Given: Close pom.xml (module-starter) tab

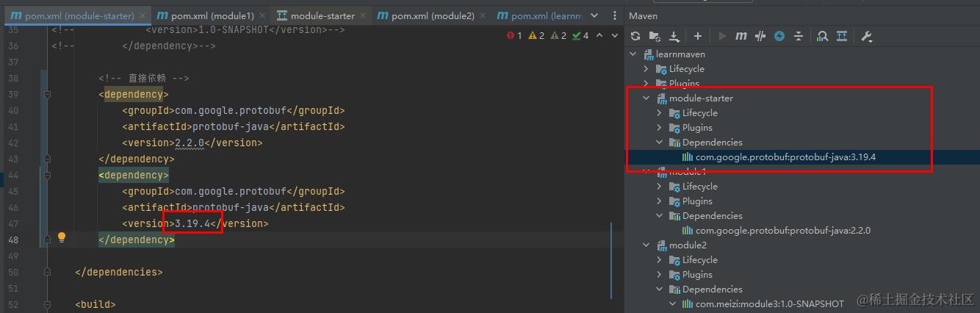Looking at the screenshot, I should (x=143, y=15).
